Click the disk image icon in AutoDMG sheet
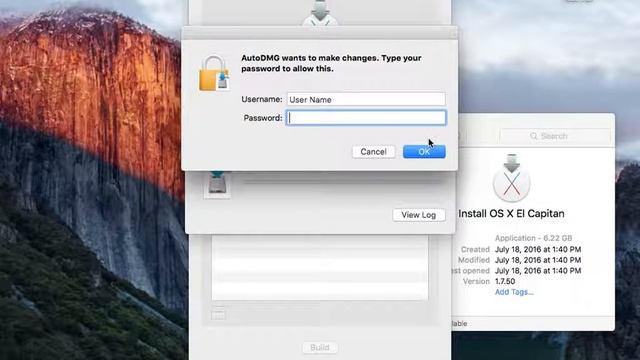This screenshot has height=360, width=640. coord(217,185)
